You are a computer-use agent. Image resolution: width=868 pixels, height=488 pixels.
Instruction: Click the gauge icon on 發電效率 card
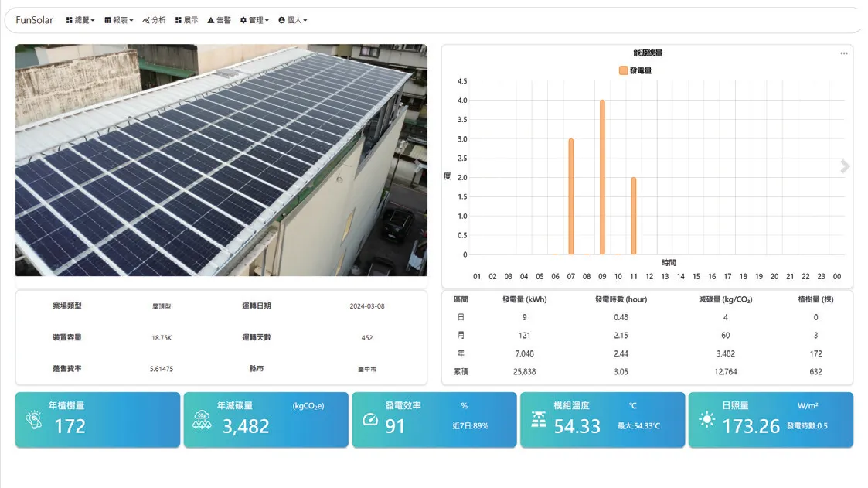(370, 420)
